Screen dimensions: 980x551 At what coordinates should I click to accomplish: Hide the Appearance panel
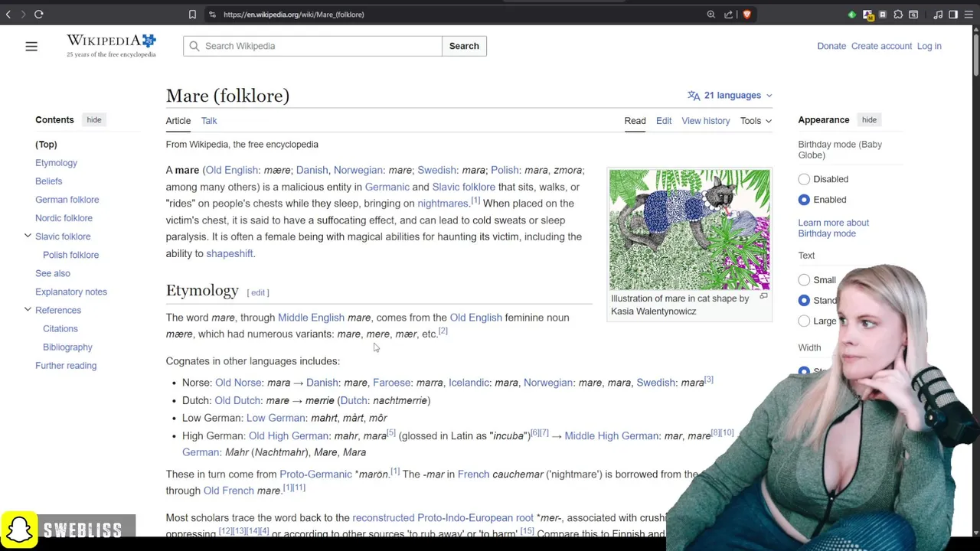click(869, 120)
